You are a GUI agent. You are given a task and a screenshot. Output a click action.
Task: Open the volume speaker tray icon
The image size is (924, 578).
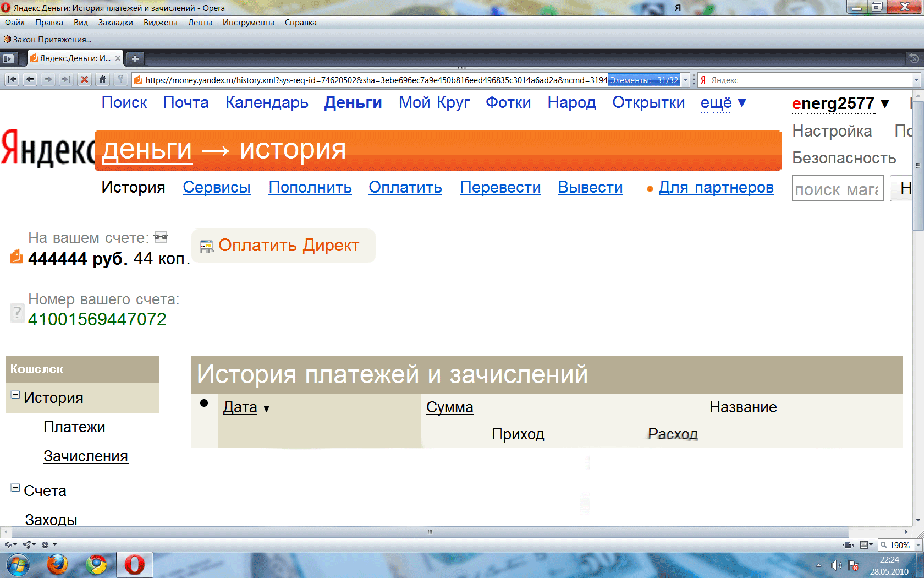[837, 565]
